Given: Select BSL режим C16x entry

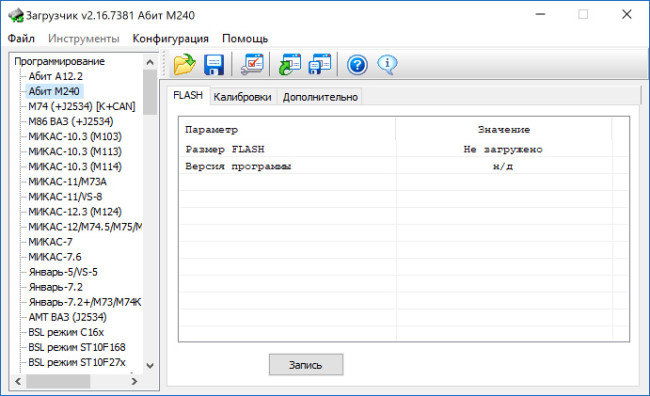Looking at the screenshot, I should pos(66,333).
